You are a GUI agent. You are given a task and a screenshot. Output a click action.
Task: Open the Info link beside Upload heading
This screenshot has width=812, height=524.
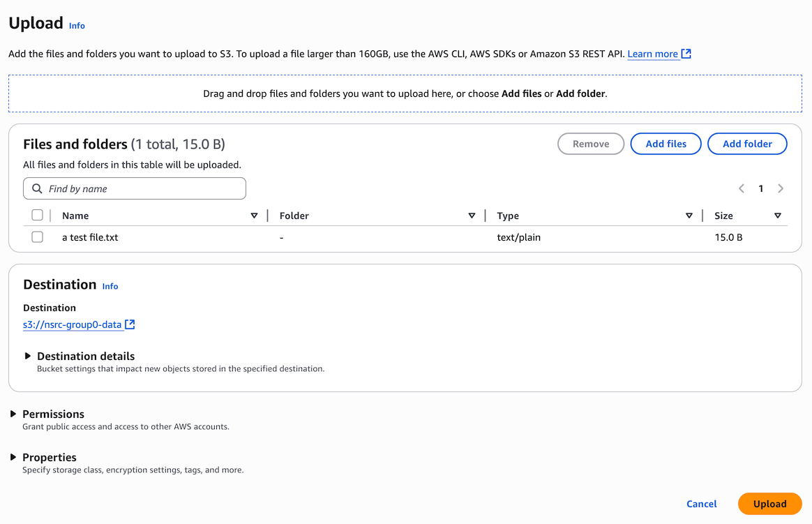coord(77,26)
